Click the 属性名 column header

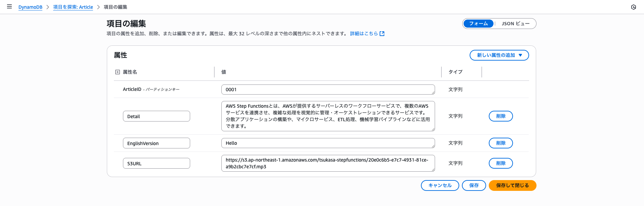[130, 72]
